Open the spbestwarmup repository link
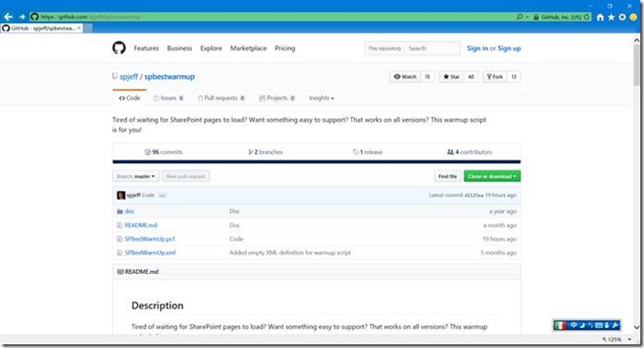 (169, 77)
